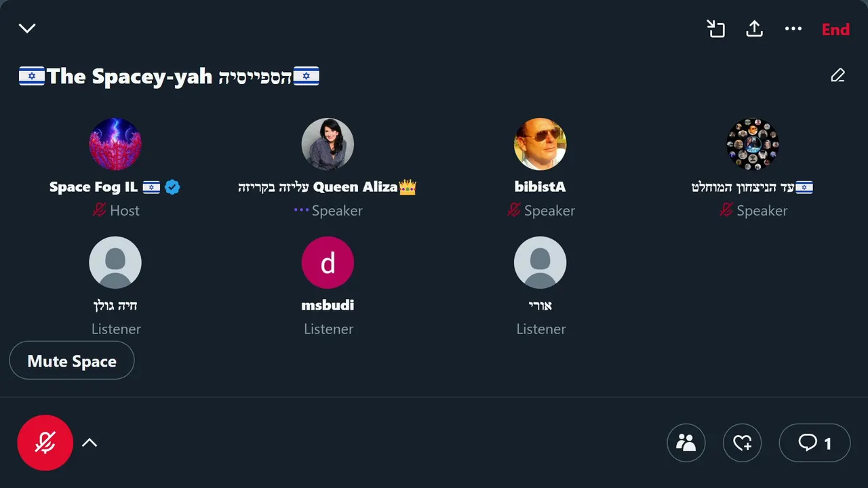Click the minimize-to-dock Space icon
Screen dimensions: 868x488
pos(716,29)
